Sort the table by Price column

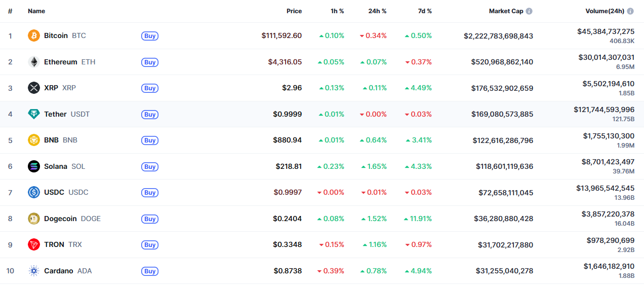pyautogui.click(x=294, y=11)
